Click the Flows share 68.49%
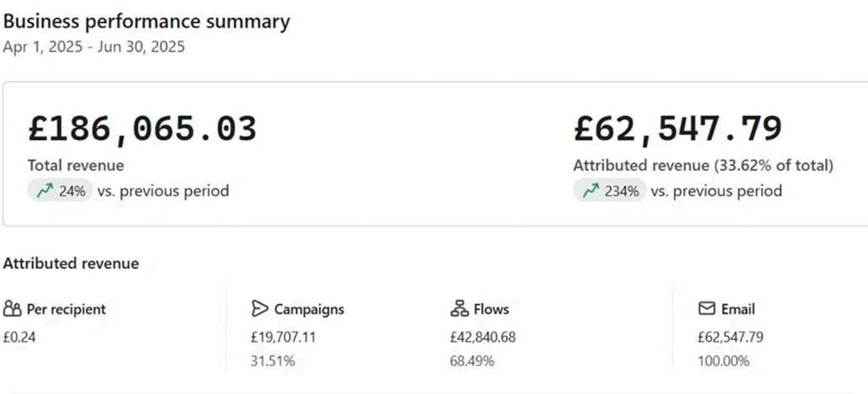868x394 pixels. coord(472,361)
